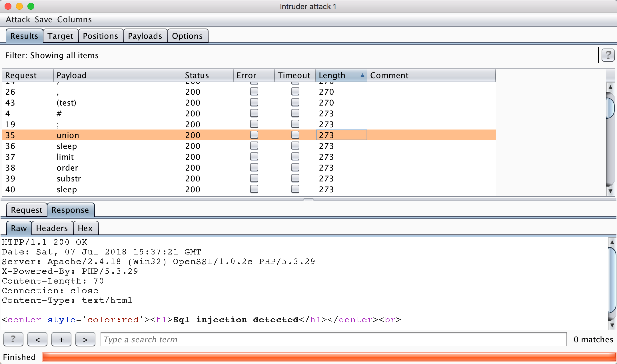Click the help icon button
The height and width of the screenshot is (364, 617).
(608, 55)
